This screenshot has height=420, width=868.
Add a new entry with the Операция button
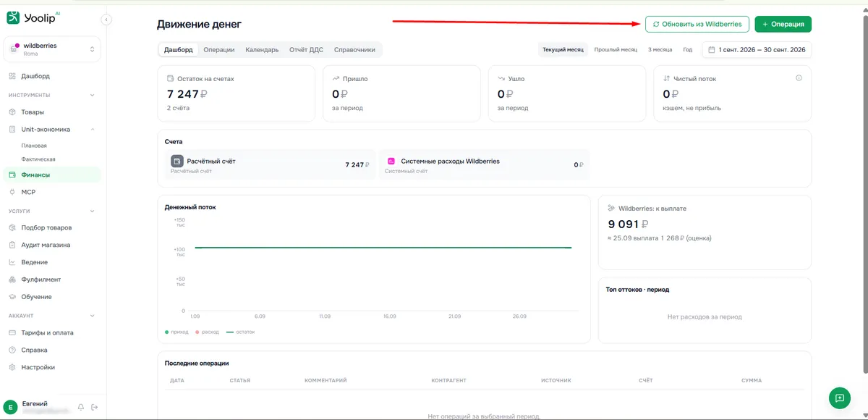pos(783,24)
